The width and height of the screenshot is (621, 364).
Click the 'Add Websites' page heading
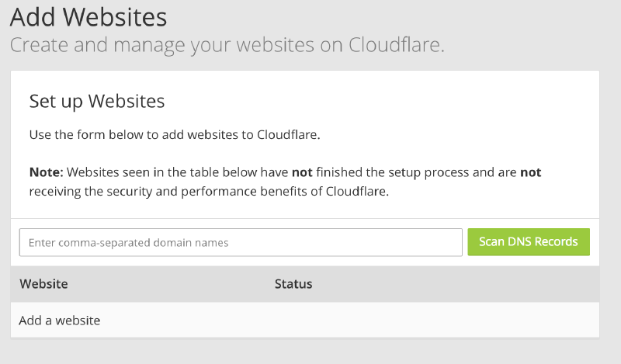tap(88, 16)
